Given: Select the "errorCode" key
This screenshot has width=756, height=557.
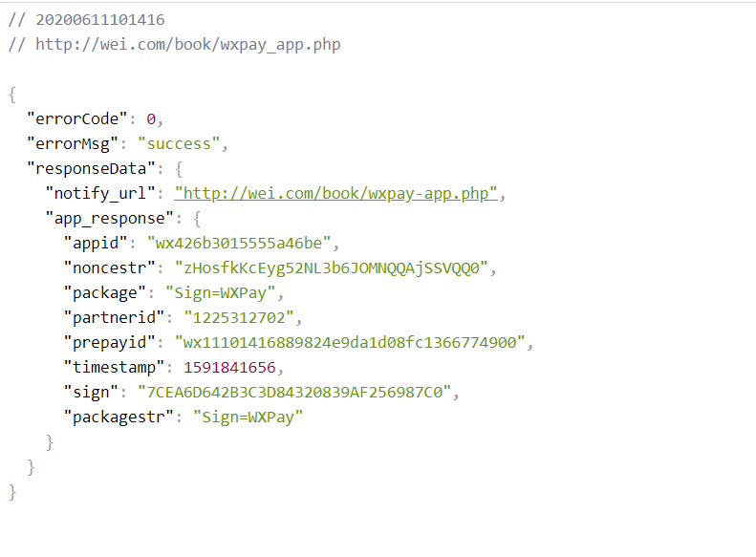Looking at the screenshot, I should pyautogui.click(x=77, y=119).
